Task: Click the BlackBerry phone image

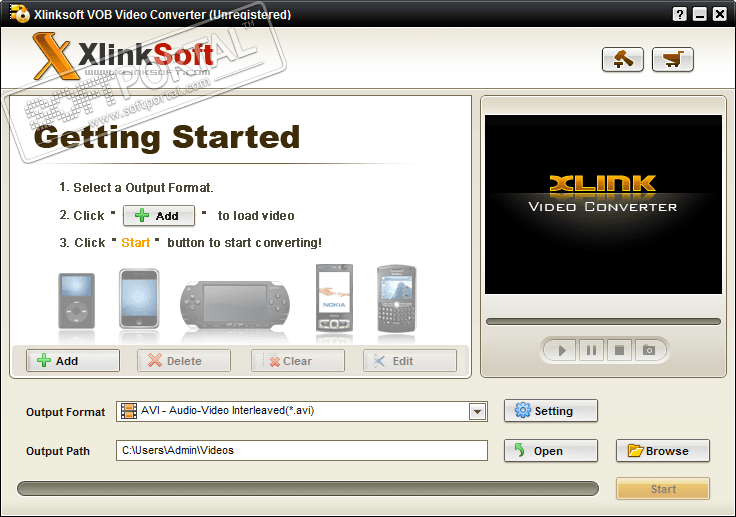Action: [397, 299]
